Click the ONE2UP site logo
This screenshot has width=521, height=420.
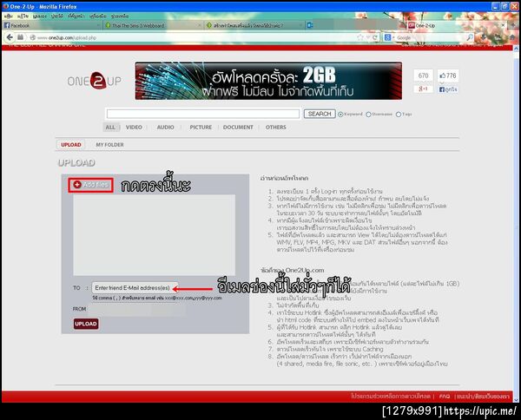pyautogui.click(x=95, y=81)
